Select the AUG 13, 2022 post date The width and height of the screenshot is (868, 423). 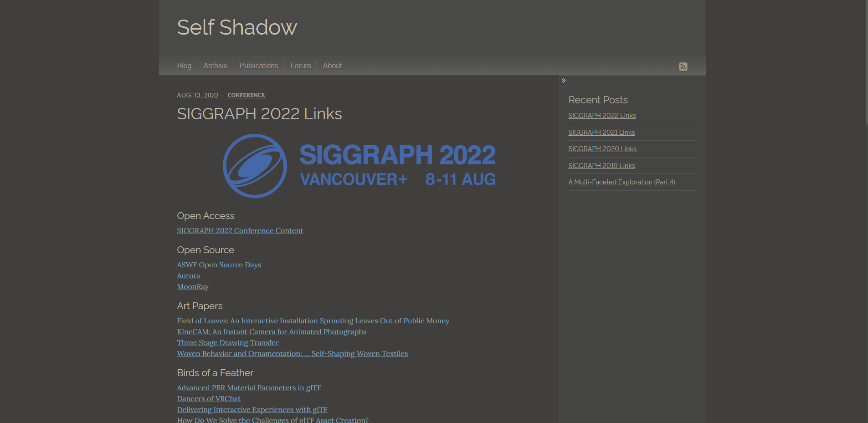198,95
